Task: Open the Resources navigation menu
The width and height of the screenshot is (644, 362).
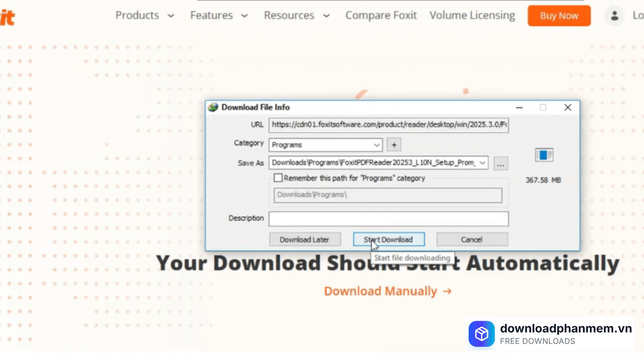Action: click(297, 16)
